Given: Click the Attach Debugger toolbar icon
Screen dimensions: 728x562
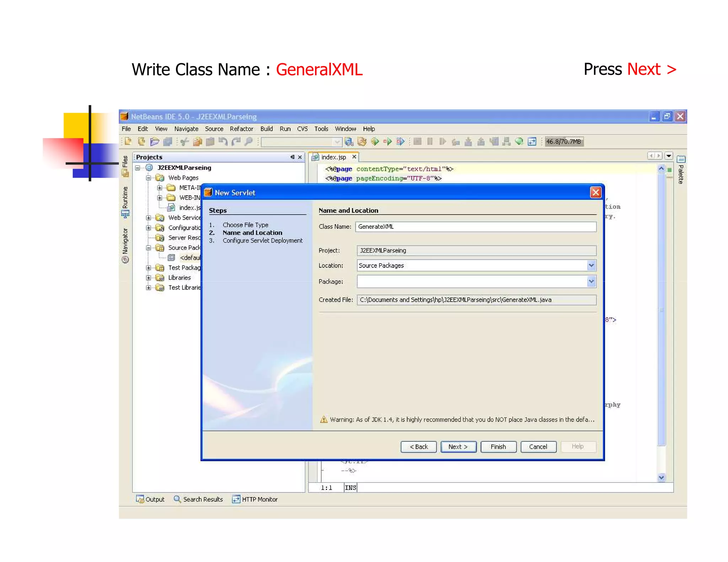Looking at the screenshot, I should pyautogui.click(x=400, y=142).
